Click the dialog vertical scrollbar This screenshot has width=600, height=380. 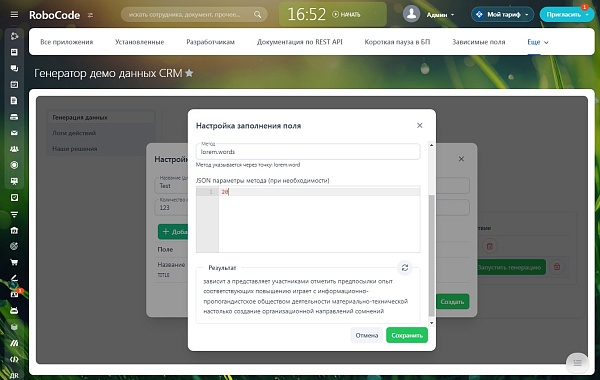coord(431,256)
